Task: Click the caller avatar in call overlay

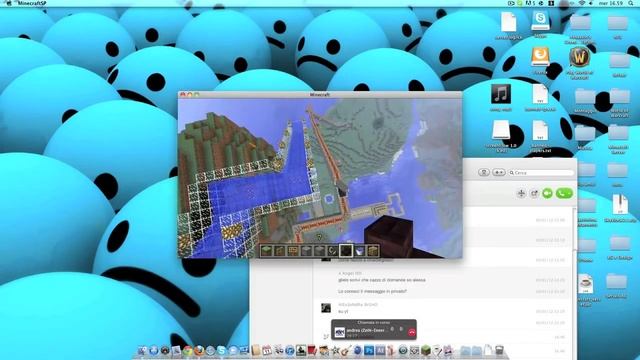Action: click(x=340, y=332)
